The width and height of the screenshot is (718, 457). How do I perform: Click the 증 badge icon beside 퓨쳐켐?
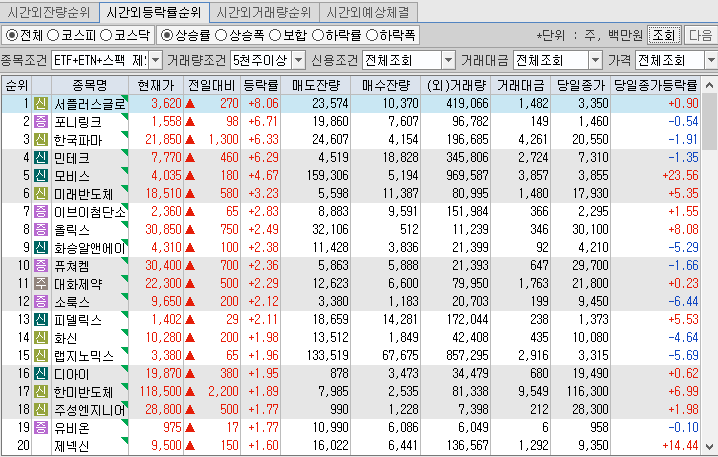pyautogui.click(x=41, y=266)
